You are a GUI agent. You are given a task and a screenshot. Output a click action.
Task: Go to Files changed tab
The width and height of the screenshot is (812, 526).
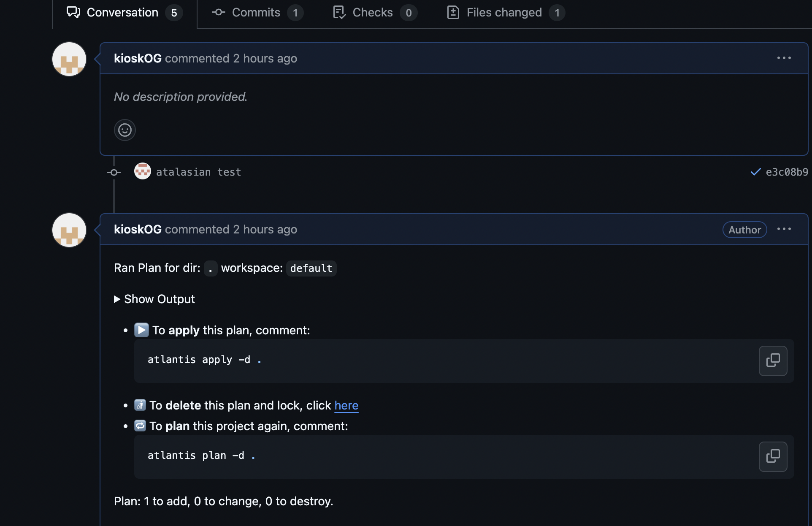(504, 13)
